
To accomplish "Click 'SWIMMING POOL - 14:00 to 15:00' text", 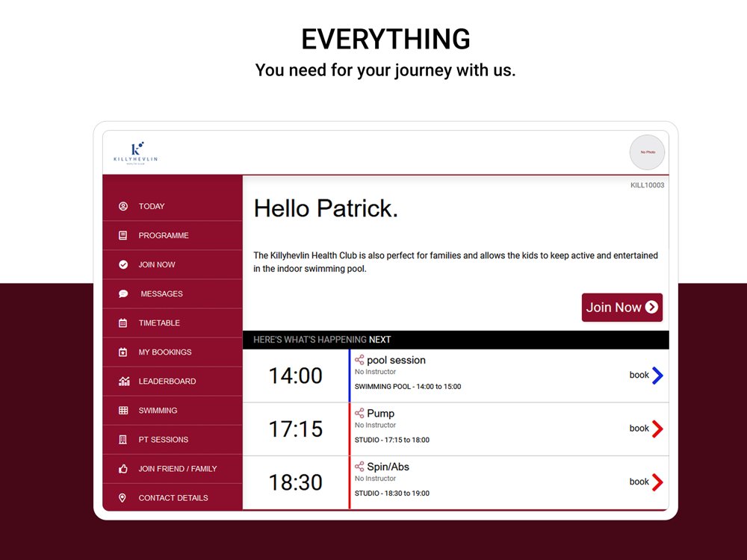I will pos(408,387).
